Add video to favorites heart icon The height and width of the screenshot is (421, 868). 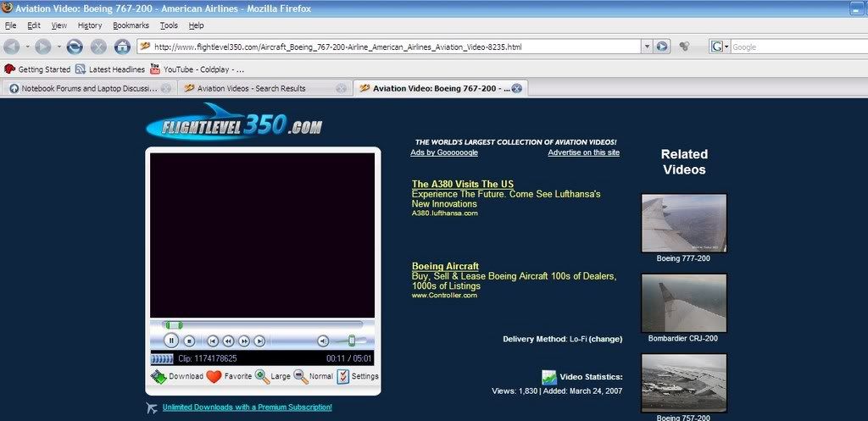214,377
